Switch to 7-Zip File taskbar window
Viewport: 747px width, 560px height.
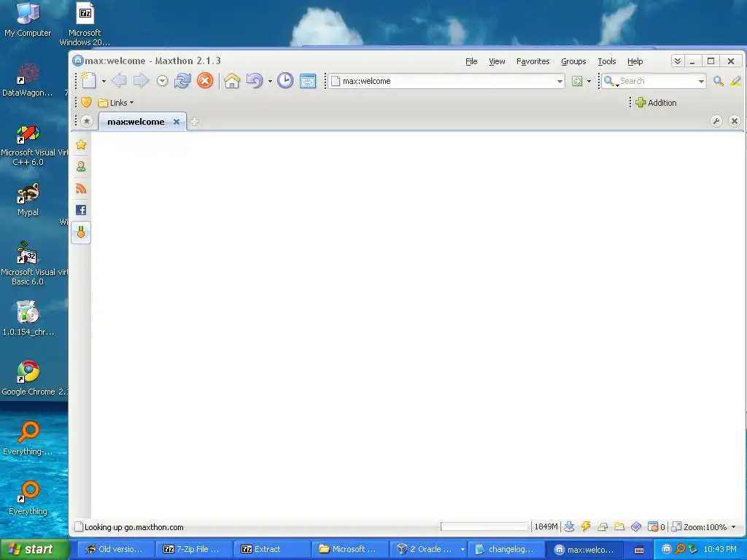point(194,549)
